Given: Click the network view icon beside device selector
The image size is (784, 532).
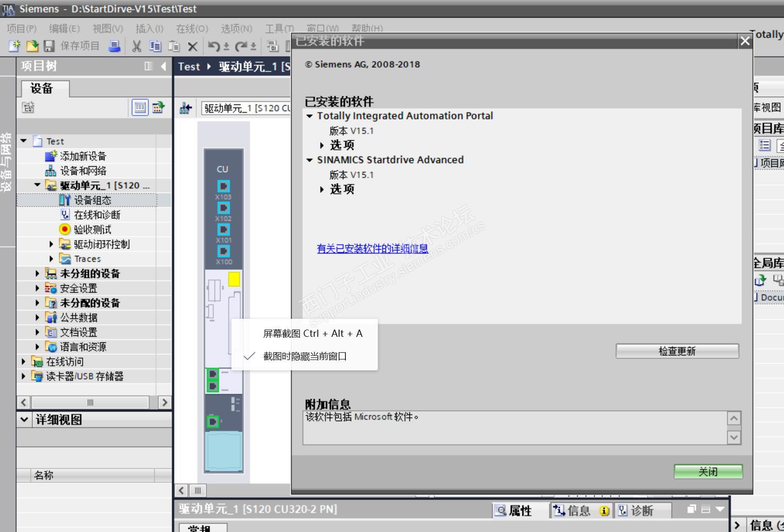Looking at the screenshot, I should click(x=186, y=108).
